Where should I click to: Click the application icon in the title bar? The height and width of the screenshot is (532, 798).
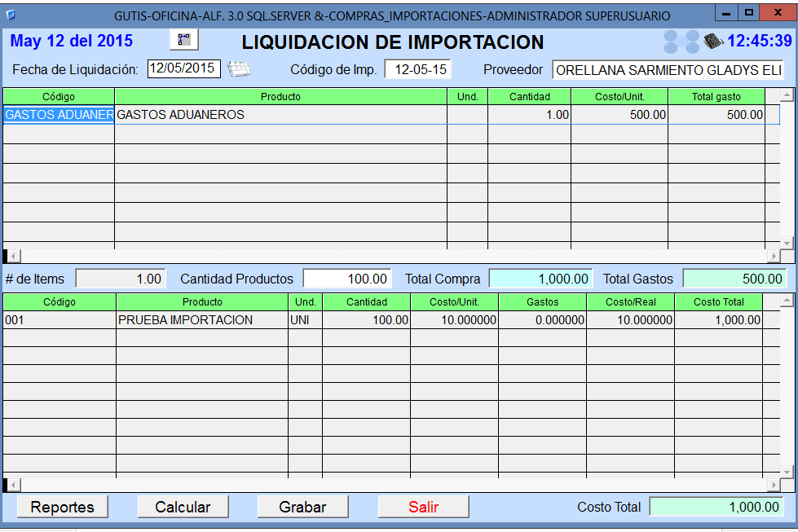11,15
